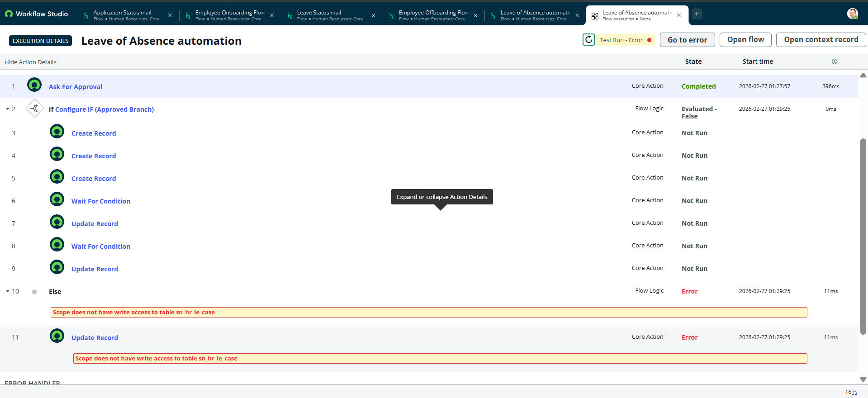Click the grey dot icon beside Else
The height and width of the screenshot is (398, 868).
pos(34,292)
